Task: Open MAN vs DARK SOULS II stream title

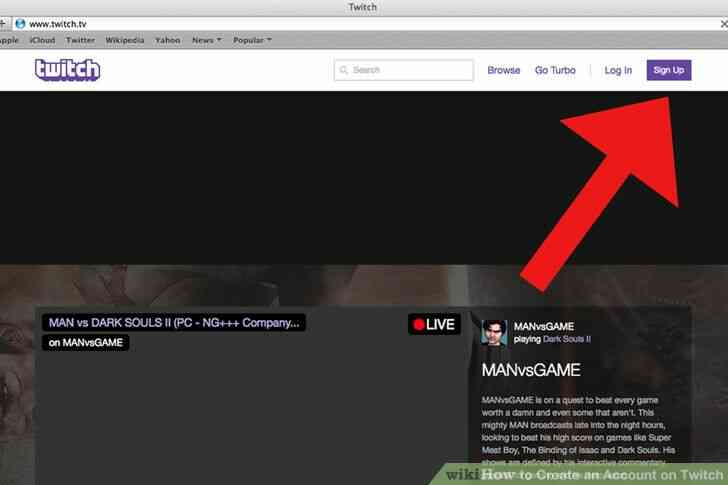Action: coord(174,323)
